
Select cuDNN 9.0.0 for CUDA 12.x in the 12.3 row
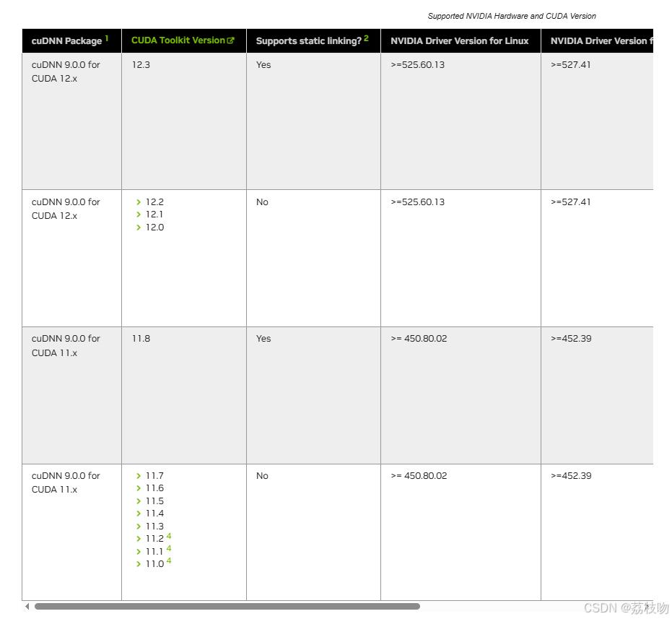[66, 72]
